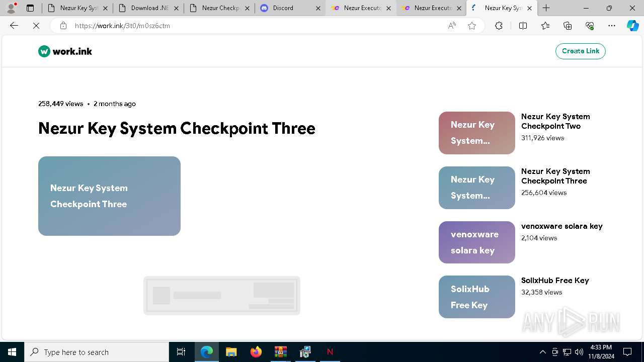Click the work.ink logo

click(x=65, y=51)
